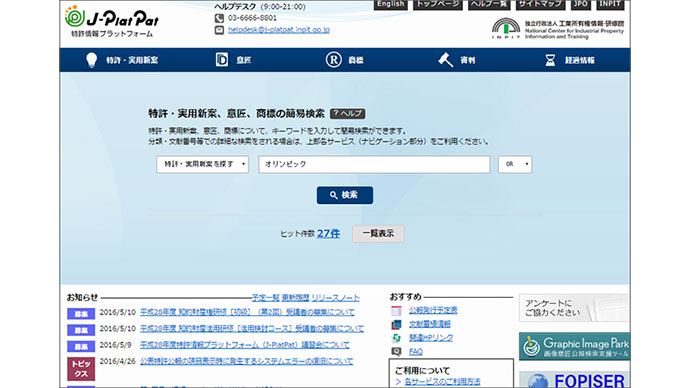Click the helpdesk telephone icon
Image resolution: width=690 pixels, height=388 pixels.
click(x=219, y=18)
